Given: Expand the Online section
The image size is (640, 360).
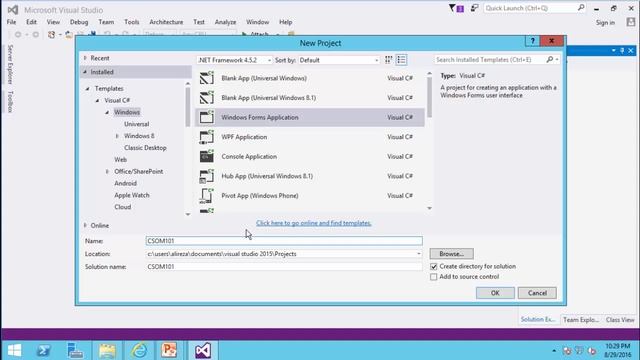Looking at the screenshot, I should click(85, 225).
